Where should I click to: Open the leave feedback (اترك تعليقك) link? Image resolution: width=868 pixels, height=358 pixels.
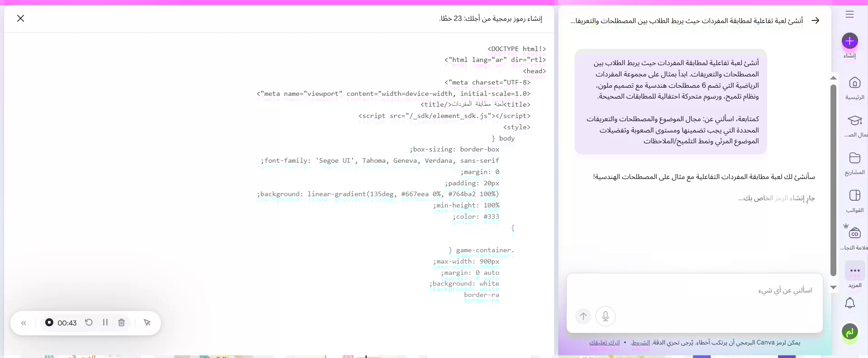(x=604, y=343)
